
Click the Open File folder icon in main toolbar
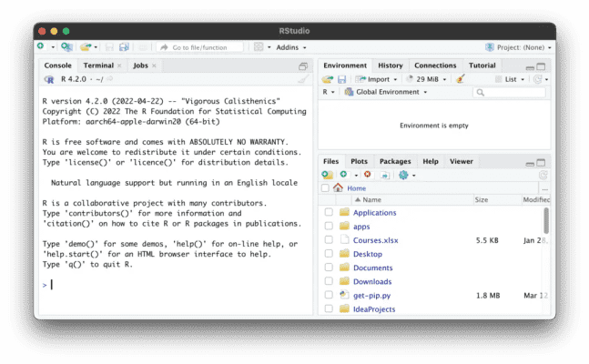tap(86, 46)
